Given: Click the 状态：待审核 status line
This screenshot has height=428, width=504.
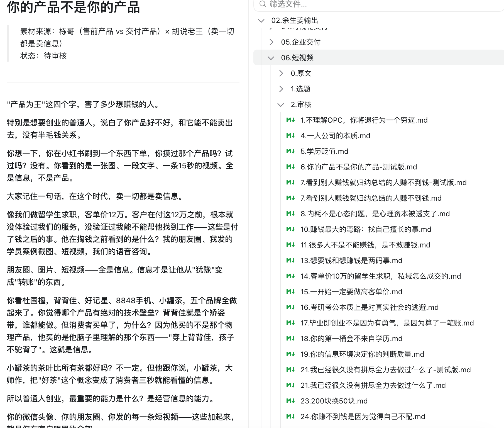Looking at the screenshot, I should [43, 56].
